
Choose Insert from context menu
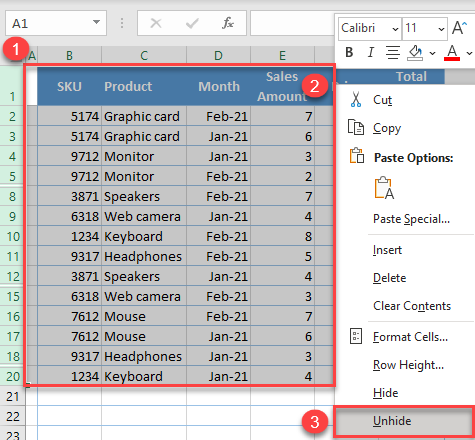387,250
